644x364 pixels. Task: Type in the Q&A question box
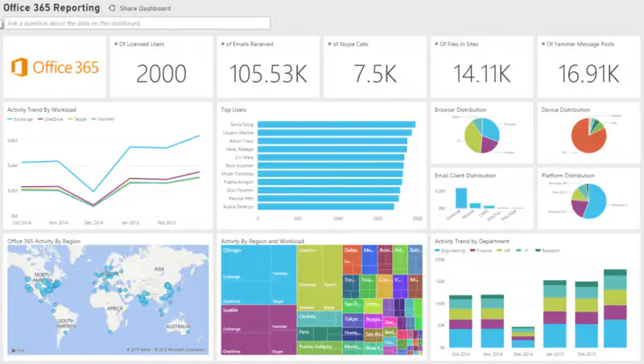[x=137, y=23]
